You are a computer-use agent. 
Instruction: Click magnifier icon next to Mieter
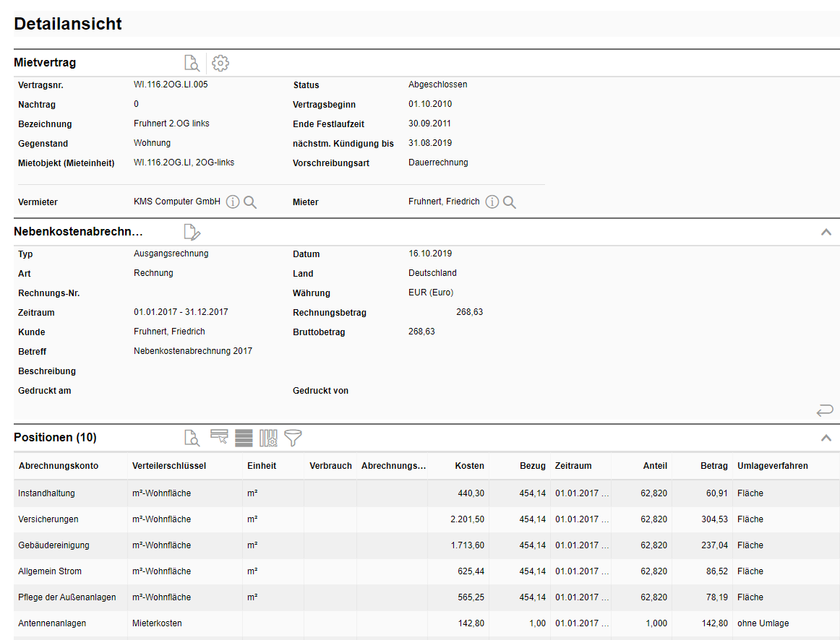click(510, 202)
